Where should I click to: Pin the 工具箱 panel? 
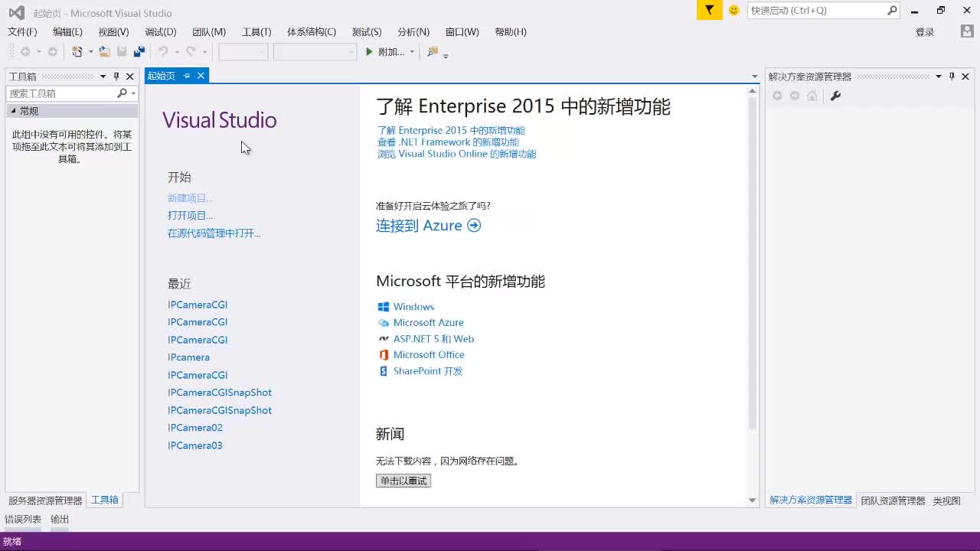[x=116, y=77]
